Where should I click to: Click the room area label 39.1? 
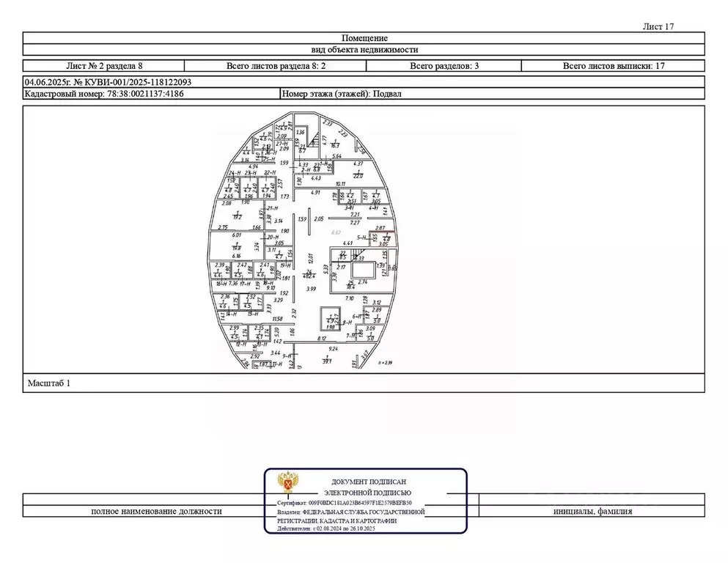coord(327,359)
